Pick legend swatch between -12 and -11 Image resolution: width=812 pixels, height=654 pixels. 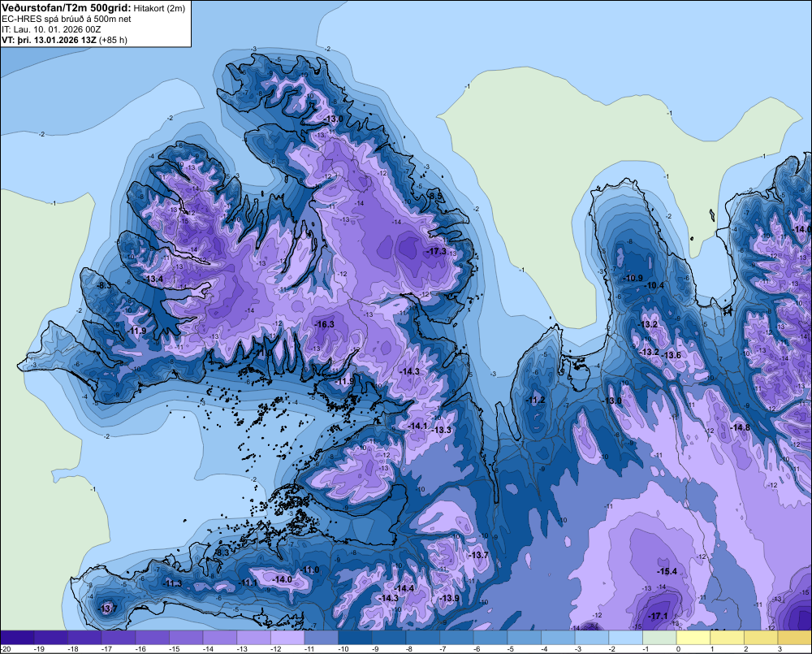coord(287,638)
